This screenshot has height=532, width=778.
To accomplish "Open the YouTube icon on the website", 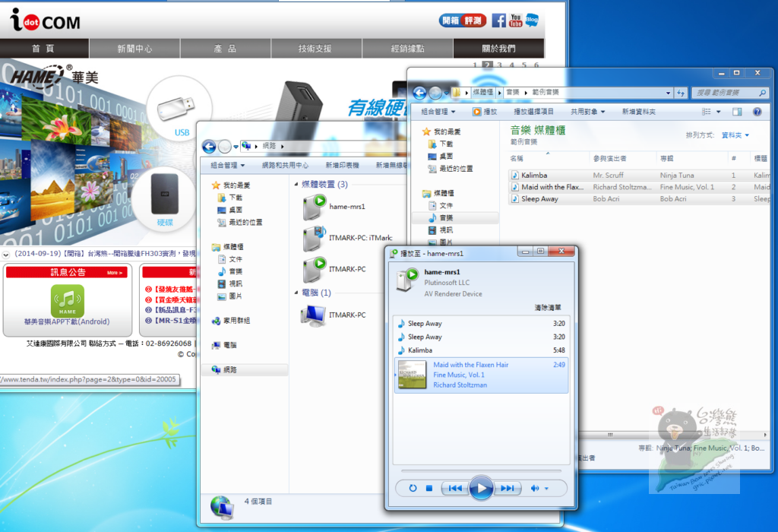I will click(516, 21).
